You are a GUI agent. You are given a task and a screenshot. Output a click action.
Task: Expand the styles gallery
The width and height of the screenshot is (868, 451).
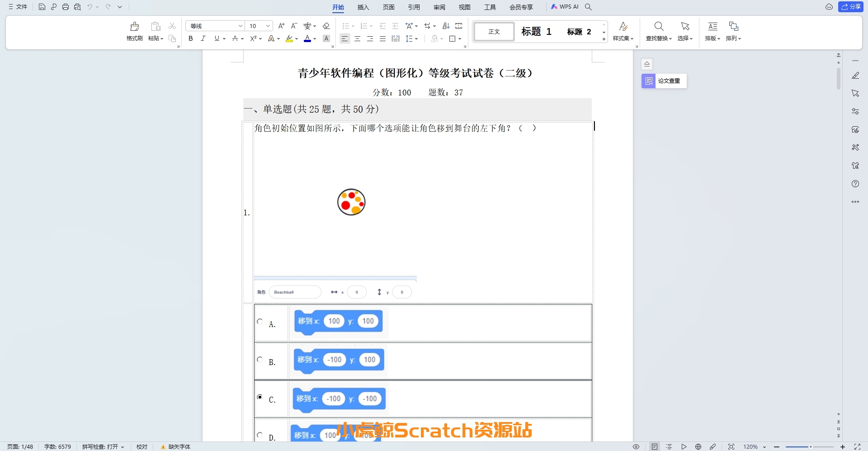pyautogui.click(x=604, y=39)
